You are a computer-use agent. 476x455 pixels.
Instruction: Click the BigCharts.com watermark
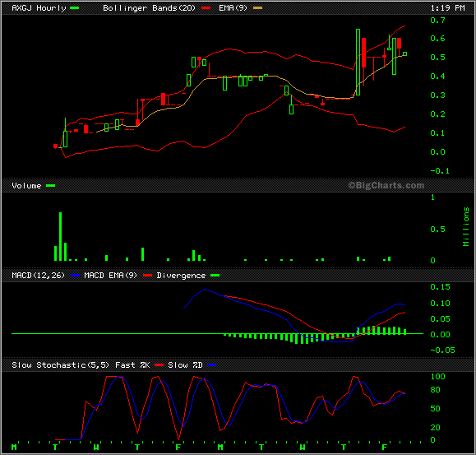[386, 185]
